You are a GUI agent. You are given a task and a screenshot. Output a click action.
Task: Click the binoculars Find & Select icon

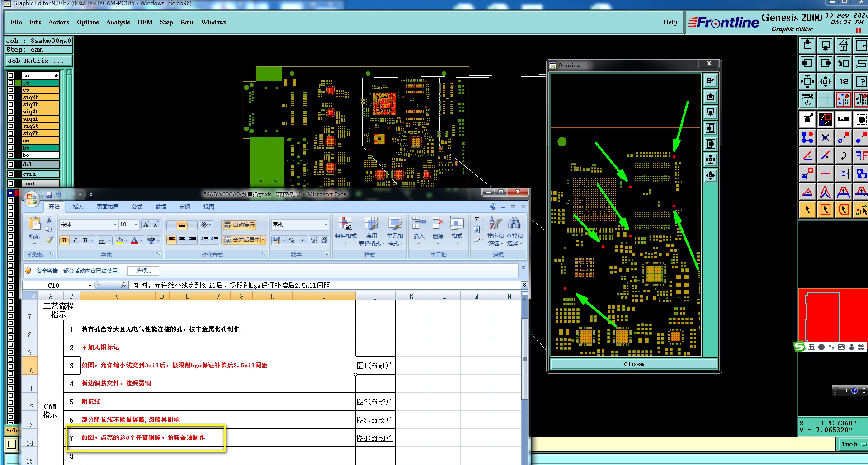click(x=514, y=223)
